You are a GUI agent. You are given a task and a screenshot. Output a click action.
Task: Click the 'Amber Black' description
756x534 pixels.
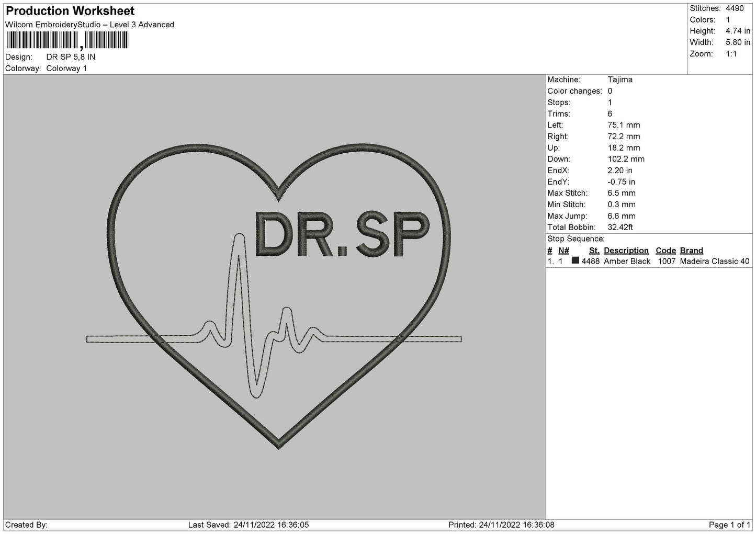point(627,262)
